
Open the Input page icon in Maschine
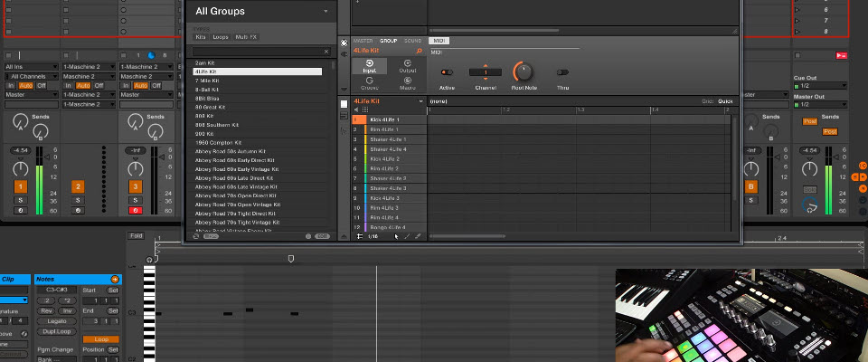click(x=370, y=65)
